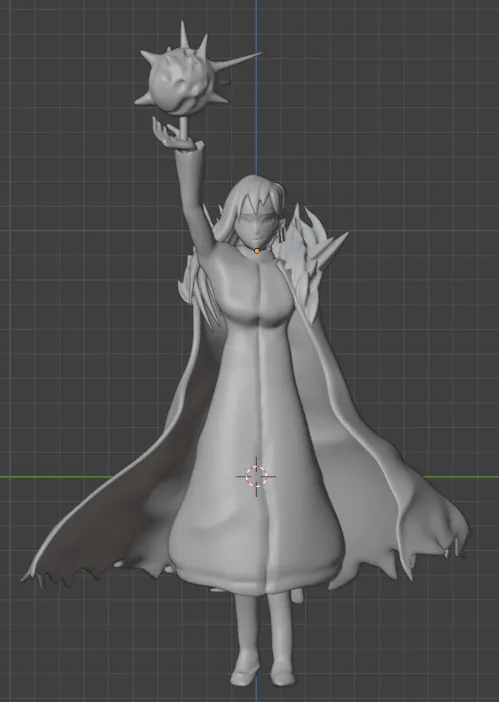Click the character's face
The image size is (499, 702).
click(x=258, y=227)
